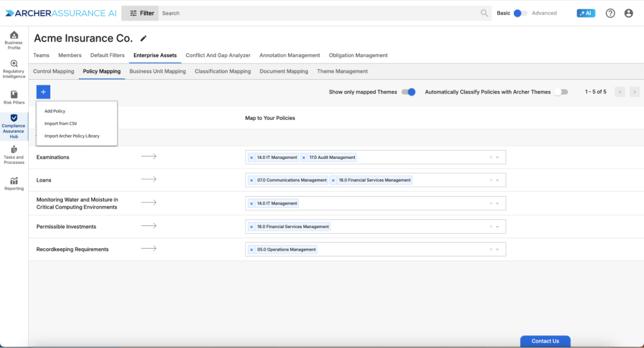Go to previous page of results
The height and width of the screenshot is (348, 644).
619,92
